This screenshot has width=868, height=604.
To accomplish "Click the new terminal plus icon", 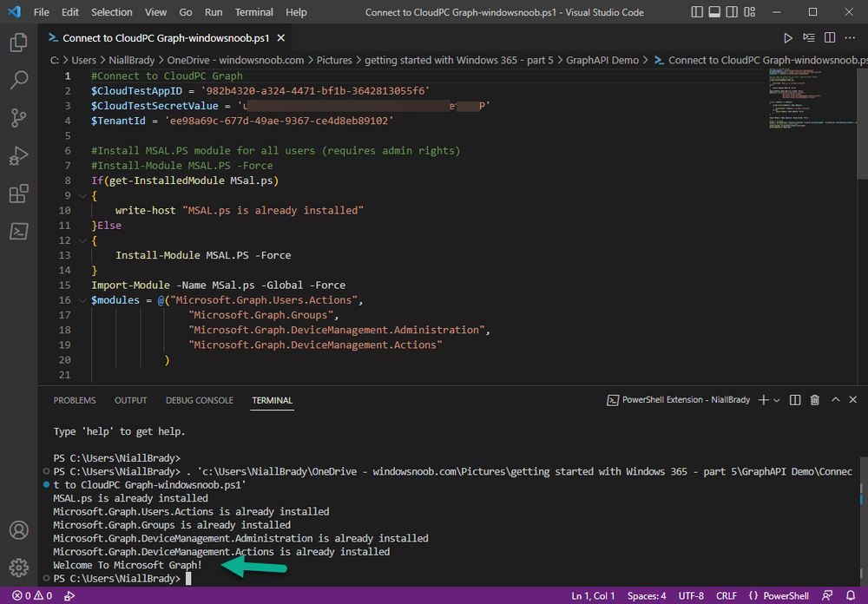I will (x=763, y=400).
